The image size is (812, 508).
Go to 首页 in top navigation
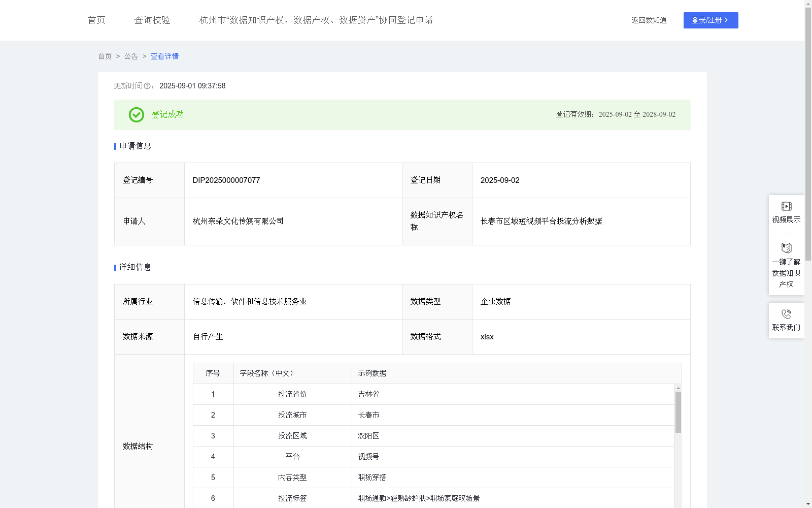tap(96, 20)
